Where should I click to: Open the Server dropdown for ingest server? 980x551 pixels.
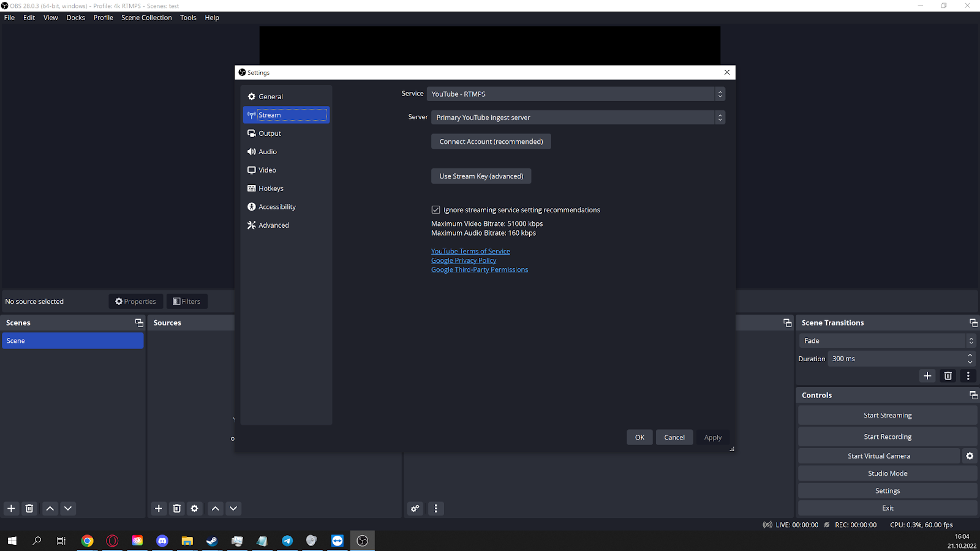point(578,118)
